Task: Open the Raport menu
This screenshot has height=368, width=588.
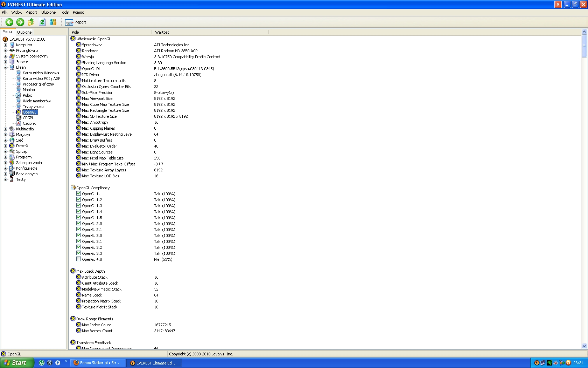Action: coord(31,12)
